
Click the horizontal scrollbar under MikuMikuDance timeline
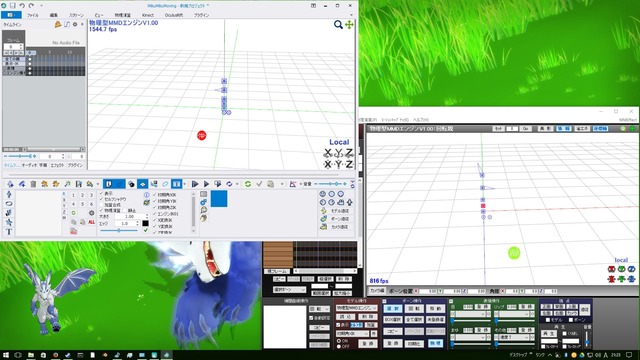(326, 271)
